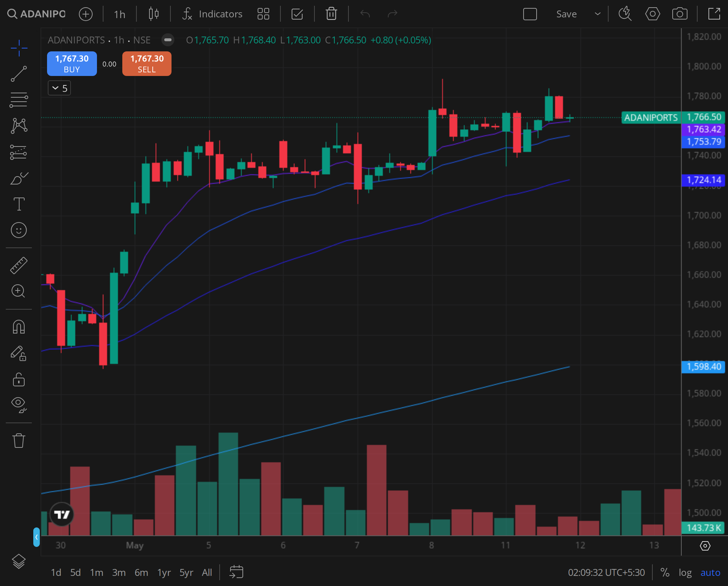Redo the last action

392,14
